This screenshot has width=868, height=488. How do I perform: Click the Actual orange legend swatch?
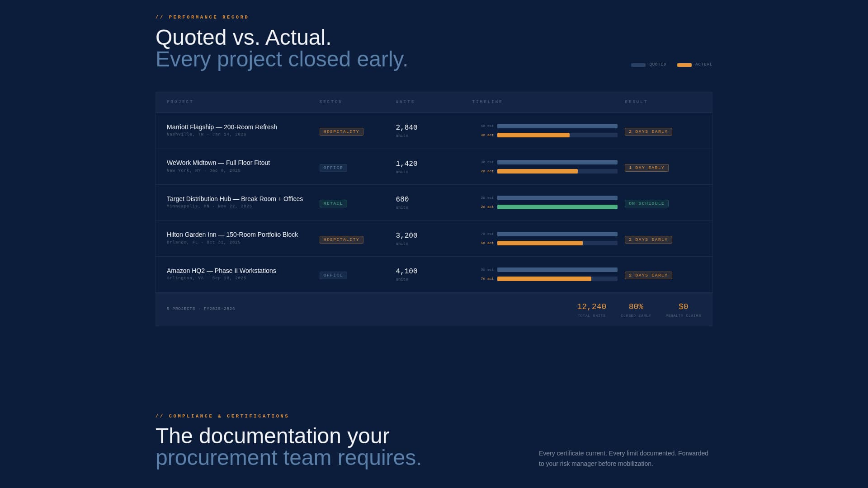tap(684, 65)
